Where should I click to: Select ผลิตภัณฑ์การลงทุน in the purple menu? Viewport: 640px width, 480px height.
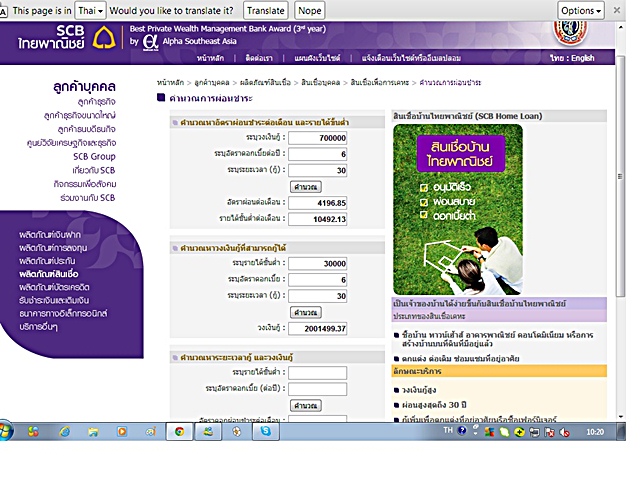[x=53, y=248]
